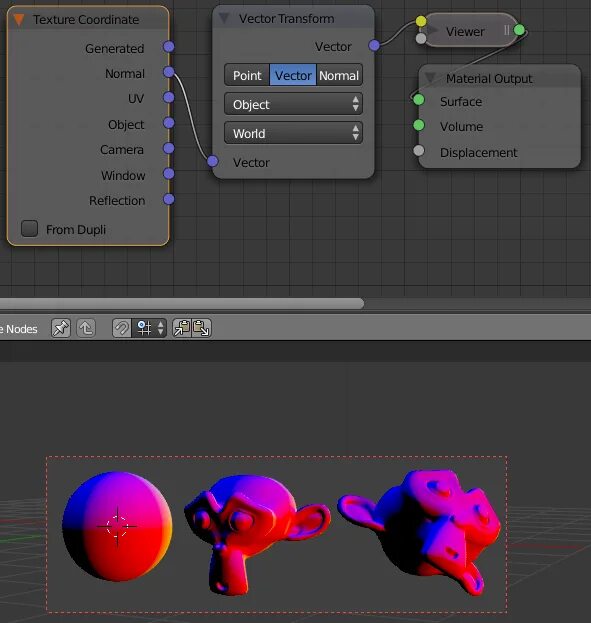Click the 'Reflection' output label
This screenshot has height=623, width=591.
(117, 201)
